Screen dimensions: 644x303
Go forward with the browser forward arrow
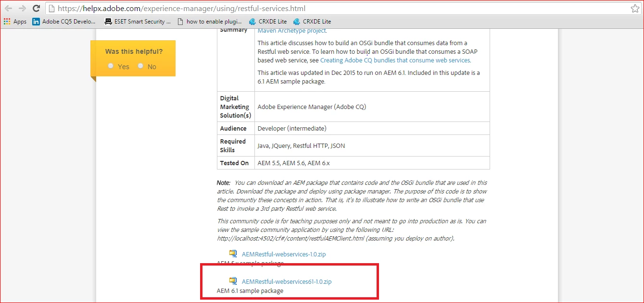22,9
